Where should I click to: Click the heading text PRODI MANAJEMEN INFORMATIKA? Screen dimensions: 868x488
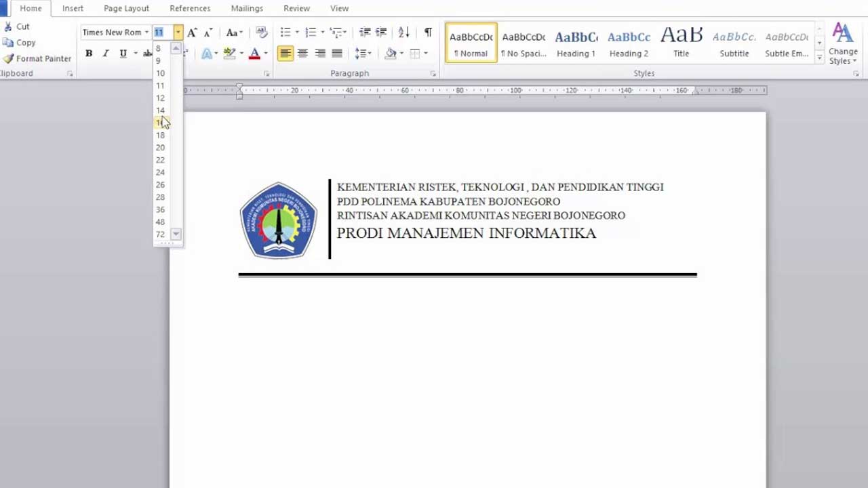pyautogui.click(x=466, y=233)
